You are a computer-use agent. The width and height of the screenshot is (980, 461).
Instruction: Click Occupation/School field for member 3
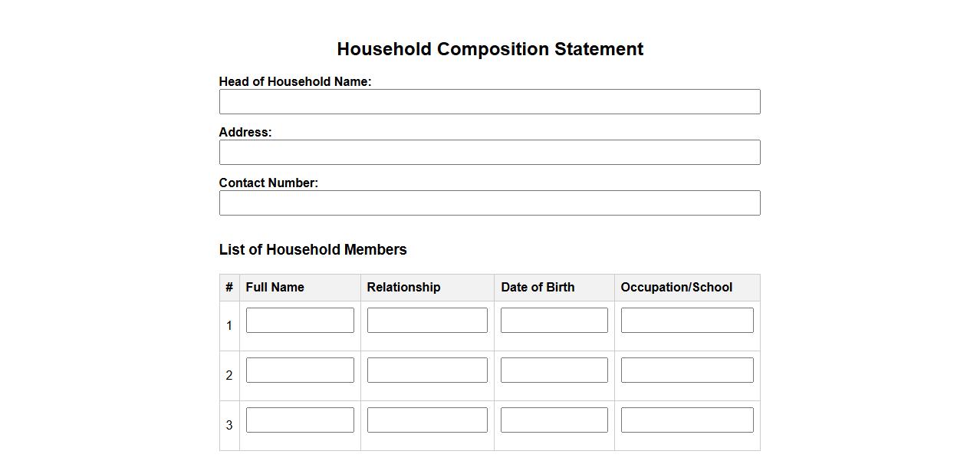pos(687,420)
